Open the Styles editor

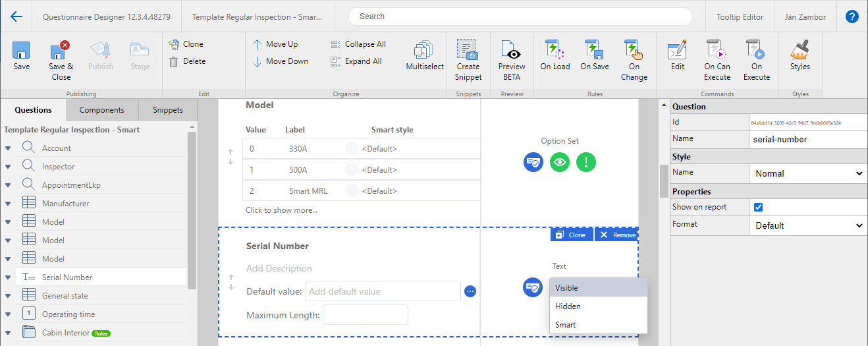pos(800,50)
